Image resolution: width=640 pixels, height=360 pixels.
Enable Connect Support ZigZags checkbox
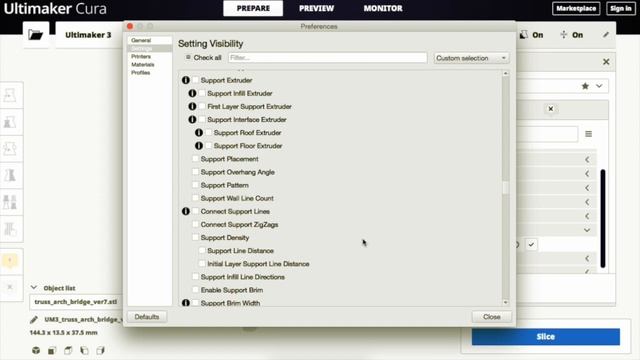[x=196, y=224]
